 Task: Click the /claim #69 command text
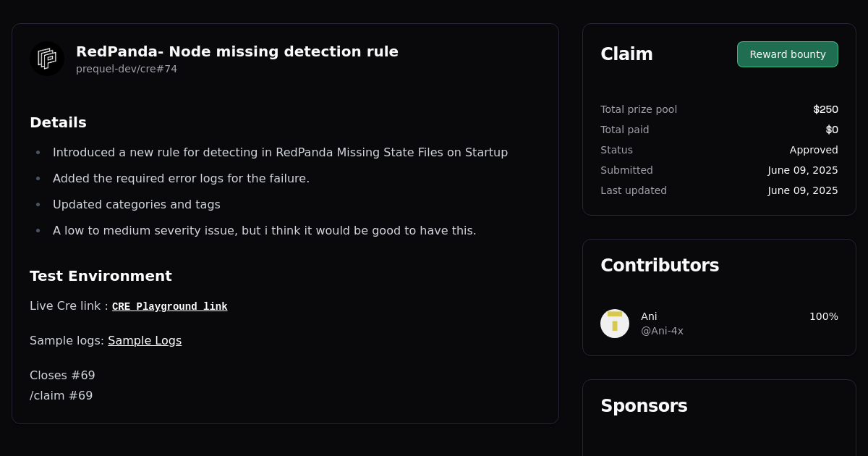[61, 395]
